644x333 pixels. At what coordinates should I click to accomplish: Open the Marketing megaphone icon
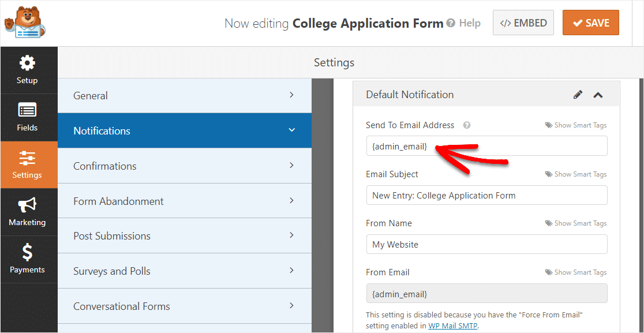click(x=27, y=205)
